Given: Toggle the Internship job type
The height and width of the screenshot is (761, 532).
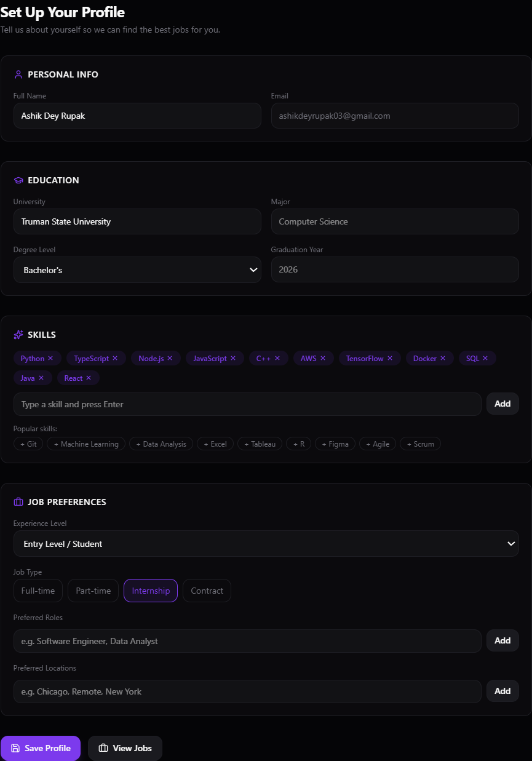Looking at the screenshot, I should (x=151, y=591).
